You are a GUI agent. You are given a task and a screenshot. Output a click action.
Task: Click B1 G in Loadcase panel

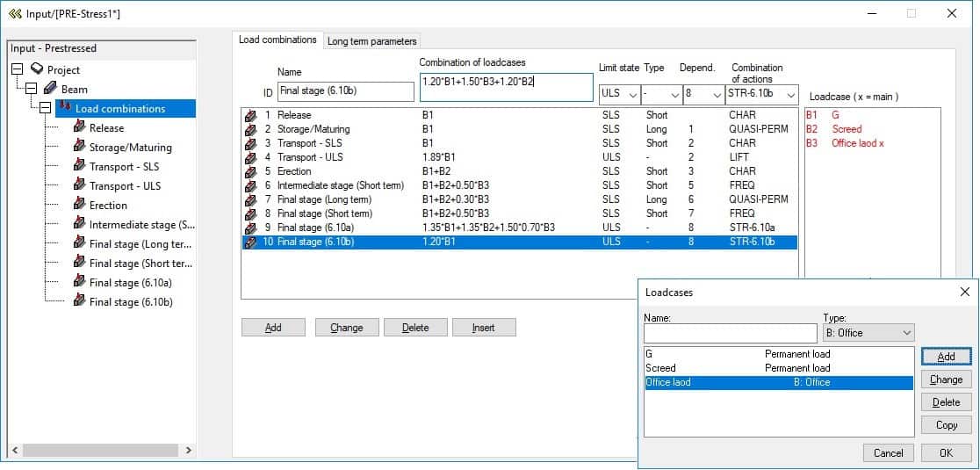click(x=821, y=115)
